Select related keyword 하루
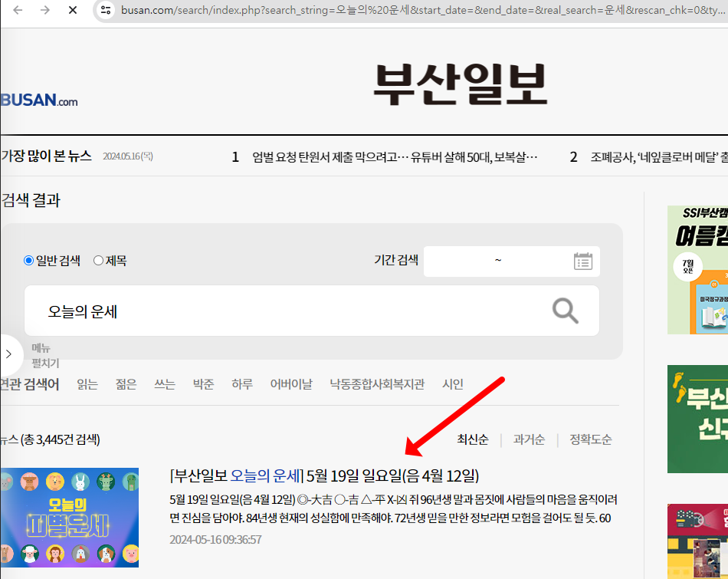The width and height of the screenshot is (728, 579). click(242, 384)
